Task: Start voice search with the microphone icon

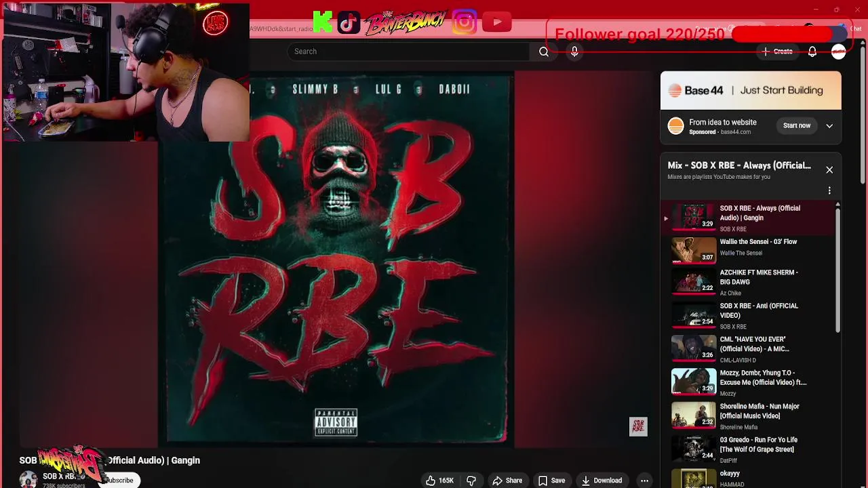Action: pos(574,52)
